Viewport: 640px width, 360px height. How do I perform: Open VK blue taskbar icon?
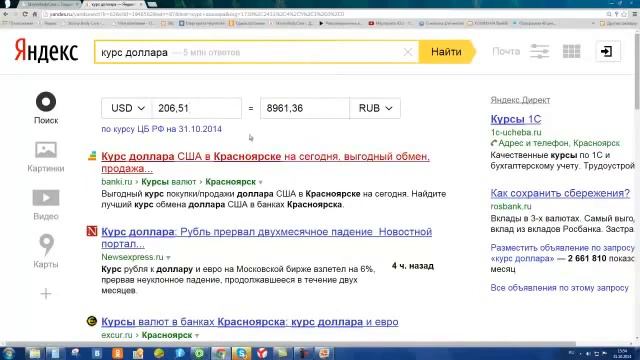[x=97, y=353]
